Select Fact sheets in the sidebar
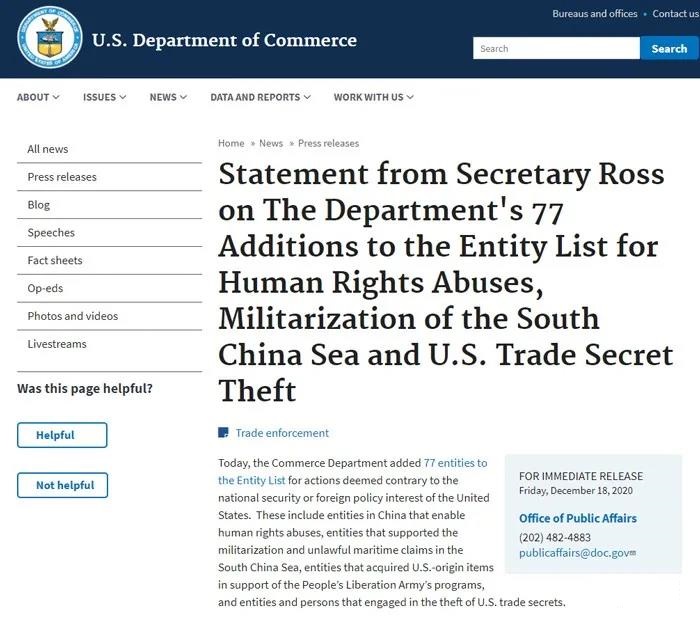 tap(55, 260)
